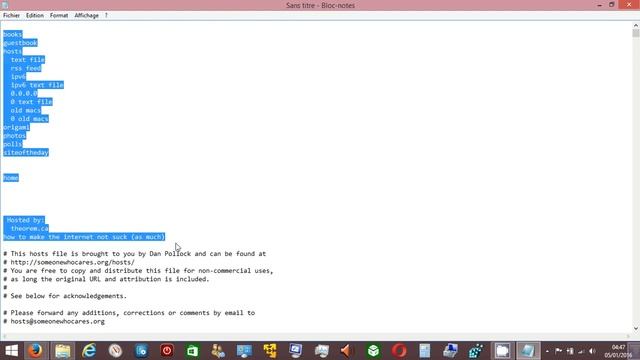Close the Bloc-notes window
The height and width of the screenshot is (360, 640).
tap(629, 4)
